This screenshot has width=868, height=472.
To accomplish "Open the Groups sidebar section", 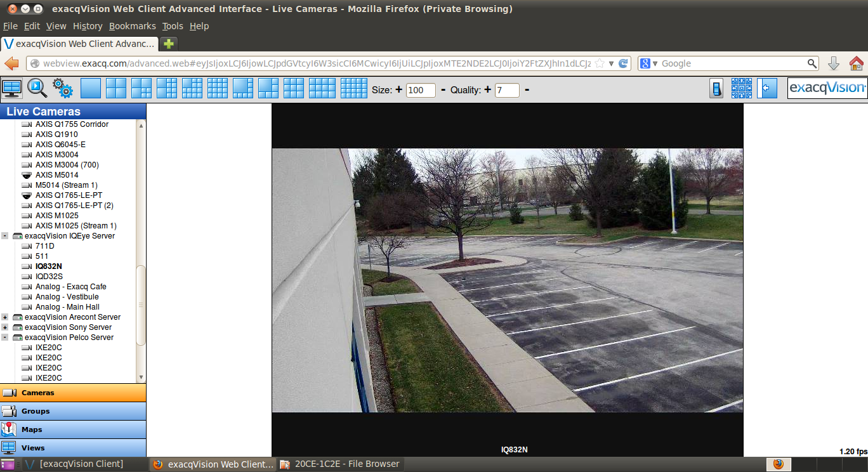I will [73, 411].
